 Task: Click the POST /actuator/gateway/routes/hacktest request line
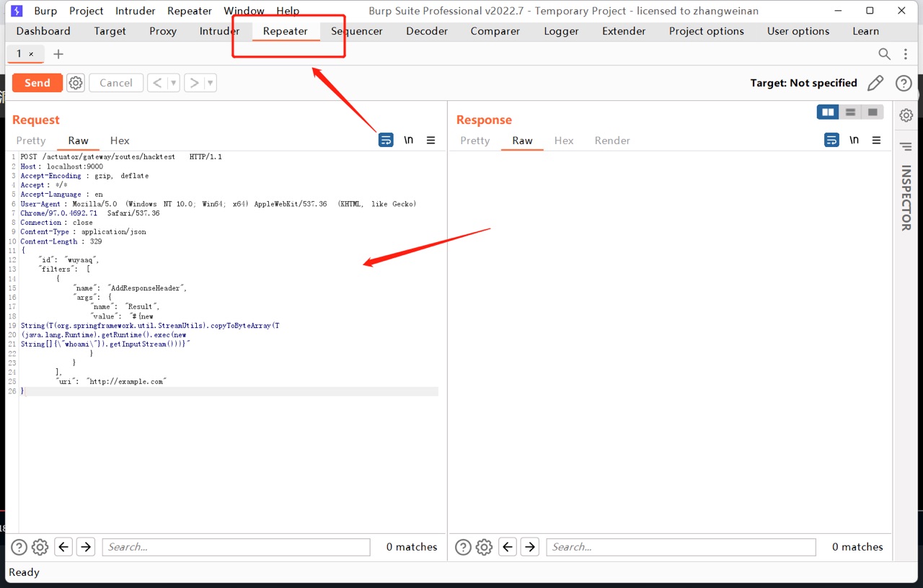(x=121, y=157)
